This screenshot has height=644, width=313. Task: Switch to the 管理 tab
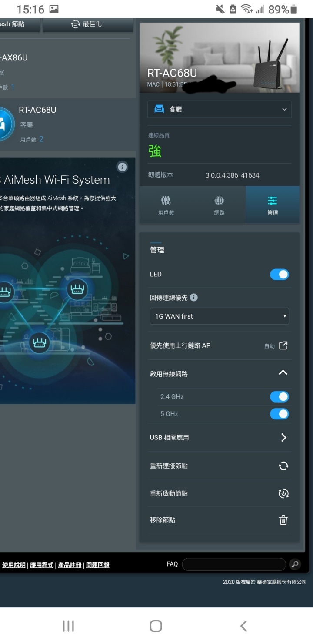coord(273,205)
